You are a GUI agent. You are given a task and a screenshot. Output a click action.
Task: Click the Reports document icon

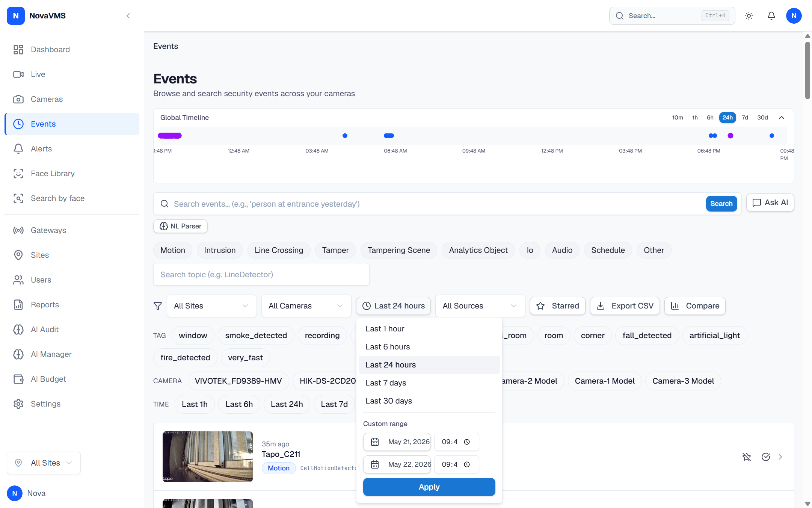18,305
